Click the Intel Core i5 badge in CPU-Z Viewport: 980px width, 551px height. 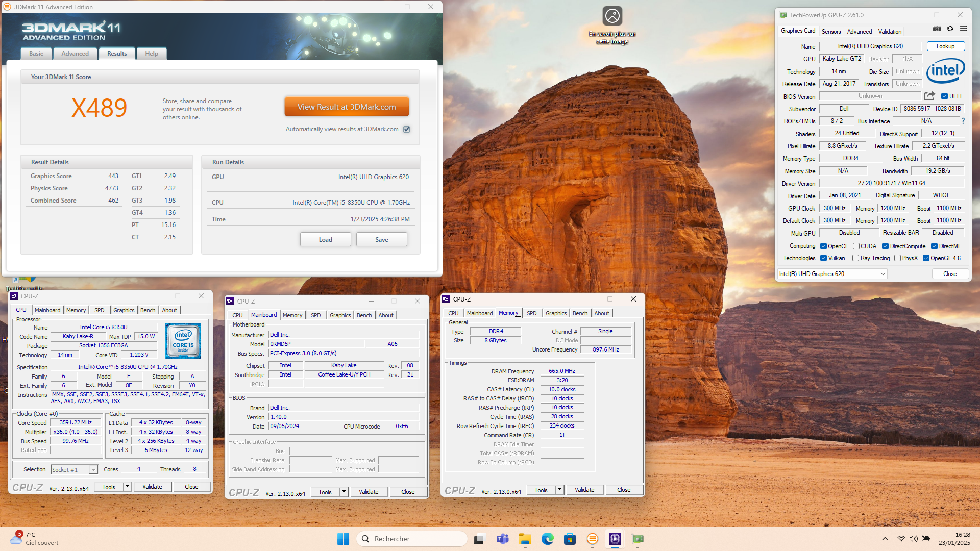click(183, 341)
